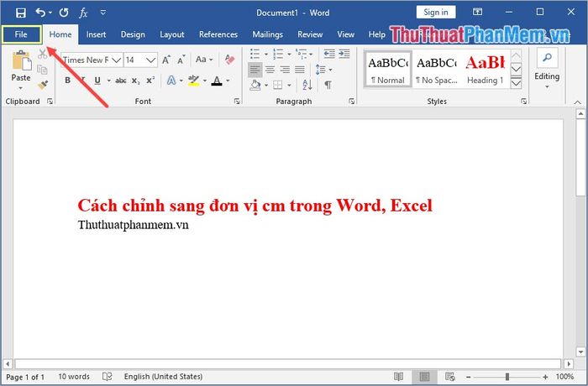Open the File tab
The image size is (588, 386).
pyautogui.click(x=21, y=34)
